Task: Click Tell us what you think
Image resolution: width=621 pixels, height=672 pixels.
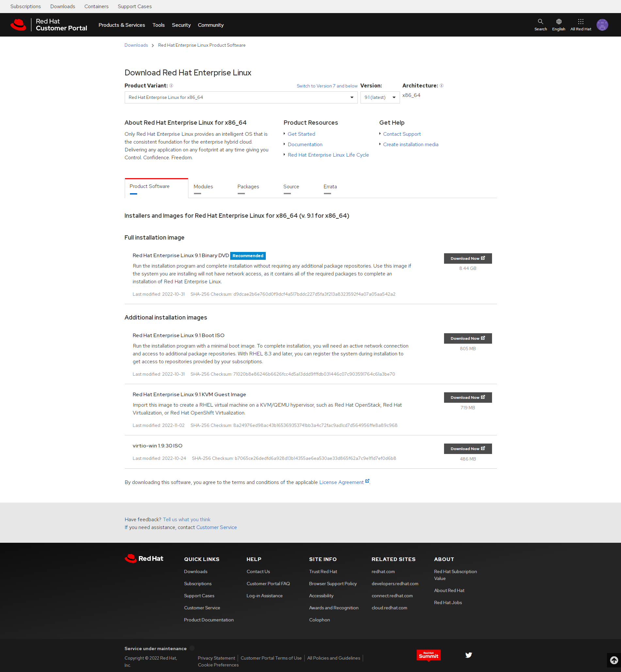Action: [x=187, y=520]
